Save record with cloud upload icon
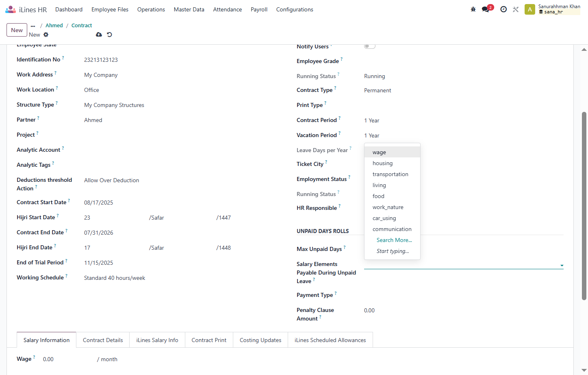This screenshot has height=375, width=588. (x=99, y=35)
